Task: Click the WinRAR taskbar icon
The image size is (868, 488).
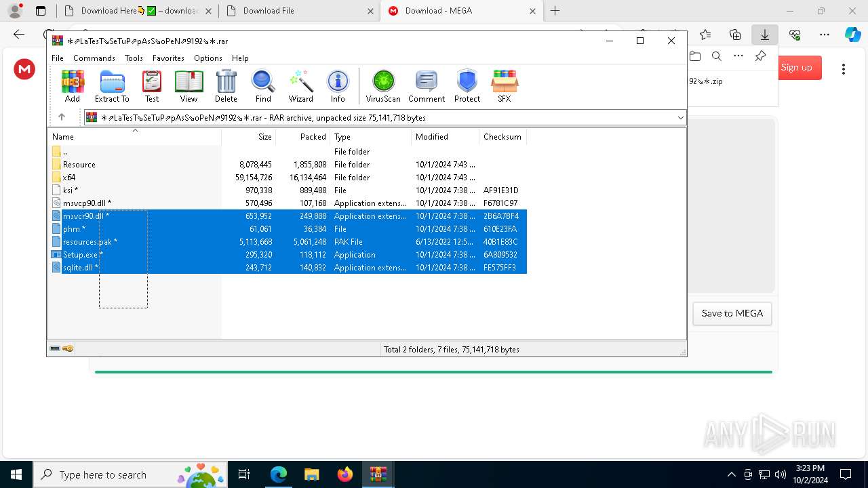Action: click(x=378, y=474)
